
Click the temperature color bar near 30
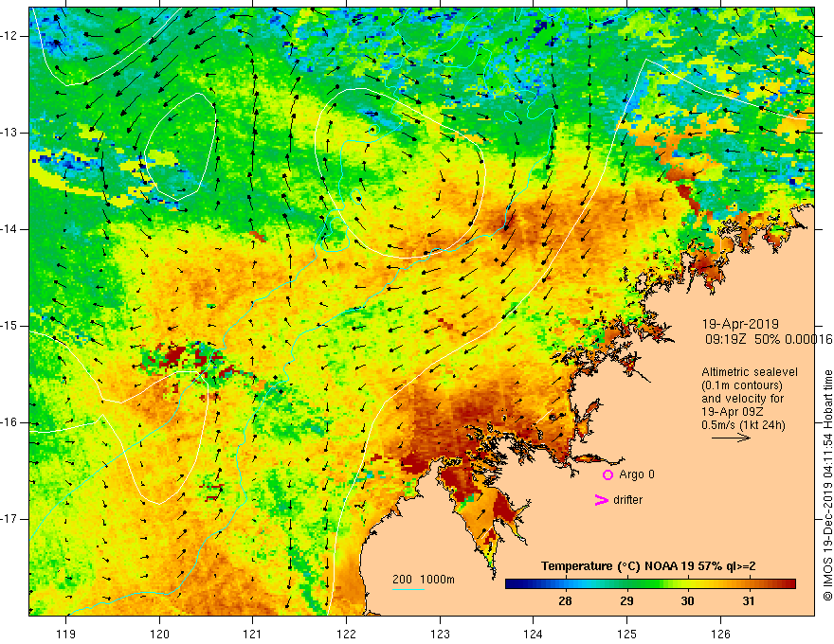687,583
